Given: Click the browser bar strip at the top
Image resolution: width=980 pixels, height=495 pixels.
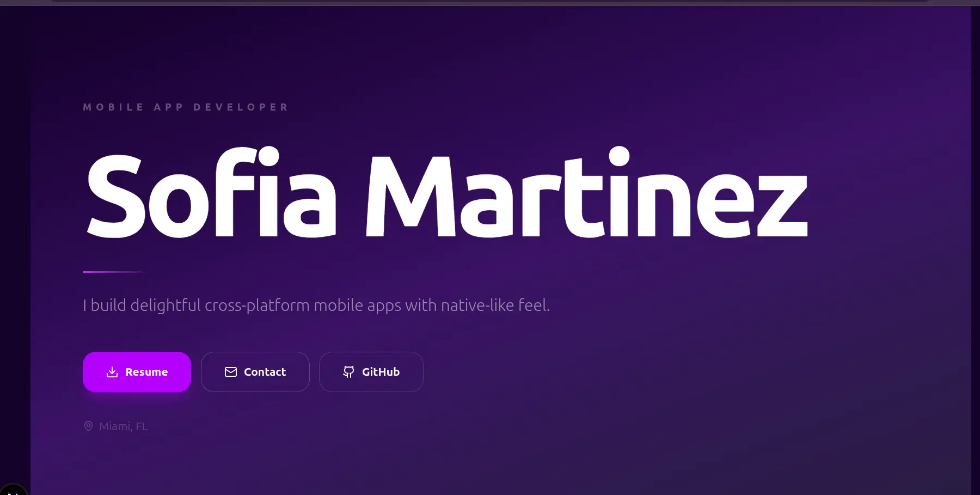Looking at the screenshot, I should click(490, 2).
